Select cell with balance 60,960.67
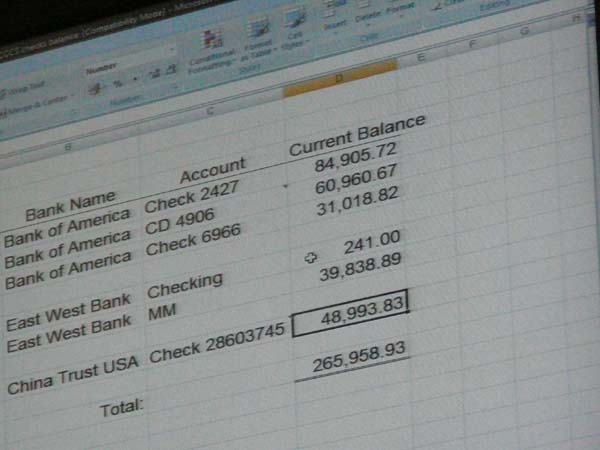600x450 pixels. coord(355,179)
